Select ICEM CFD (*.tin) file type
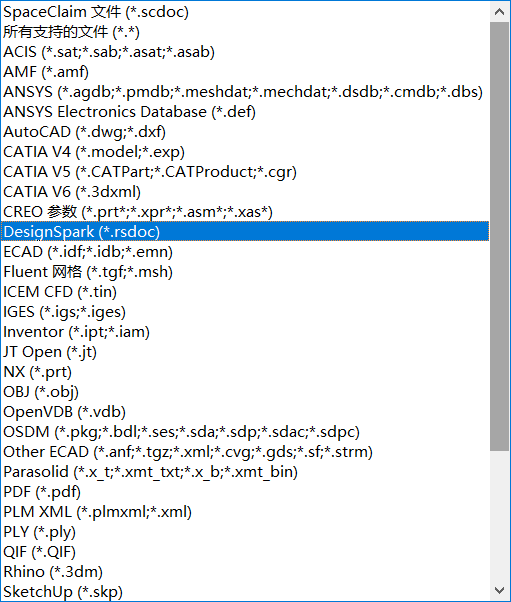The image size is (511, 602). (x=245, y=291)
